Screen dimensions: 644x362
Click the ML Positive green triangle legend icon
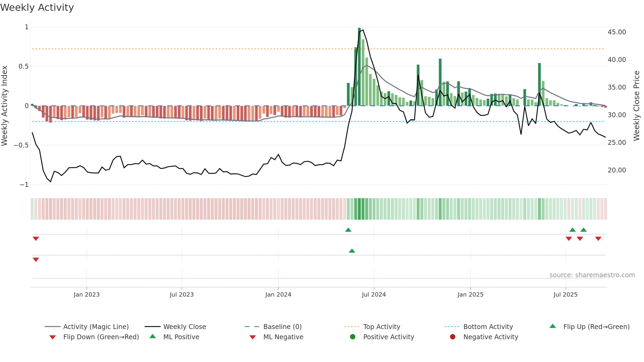(152, 336)
